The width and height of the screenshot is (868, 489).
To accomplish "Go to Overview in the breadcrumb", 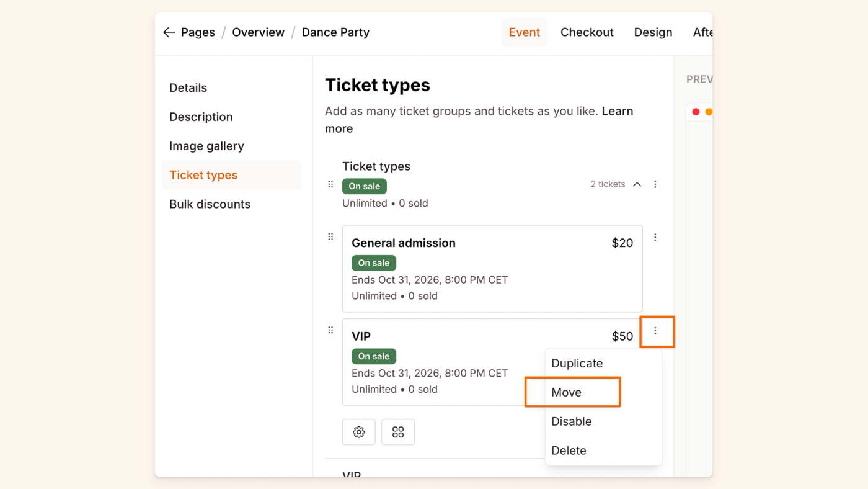I will [x=258, y=32].
